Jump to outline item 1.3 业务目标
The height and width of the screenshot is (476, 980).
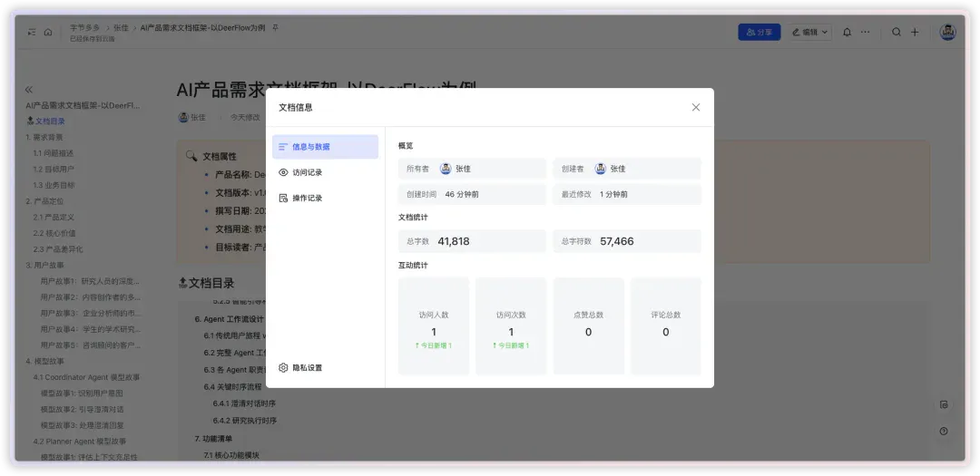tap(54, 185)
